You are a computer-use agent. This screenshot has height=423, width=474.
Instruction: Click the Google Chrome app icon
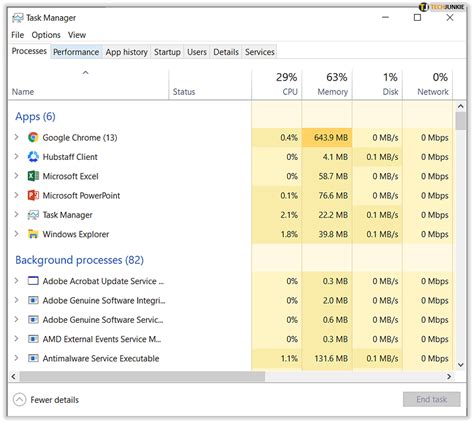(33, 137)
